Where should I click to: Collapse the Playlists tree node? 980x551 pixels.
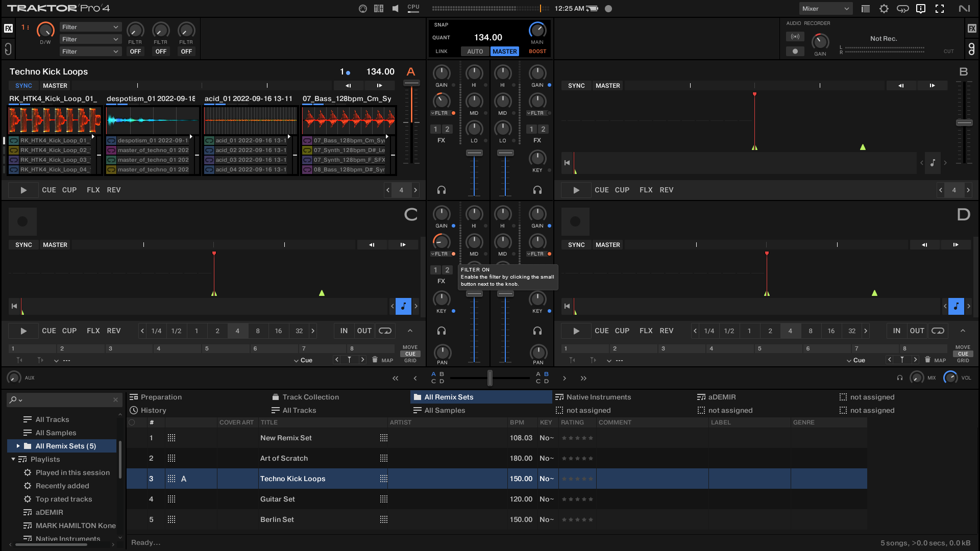13,459
